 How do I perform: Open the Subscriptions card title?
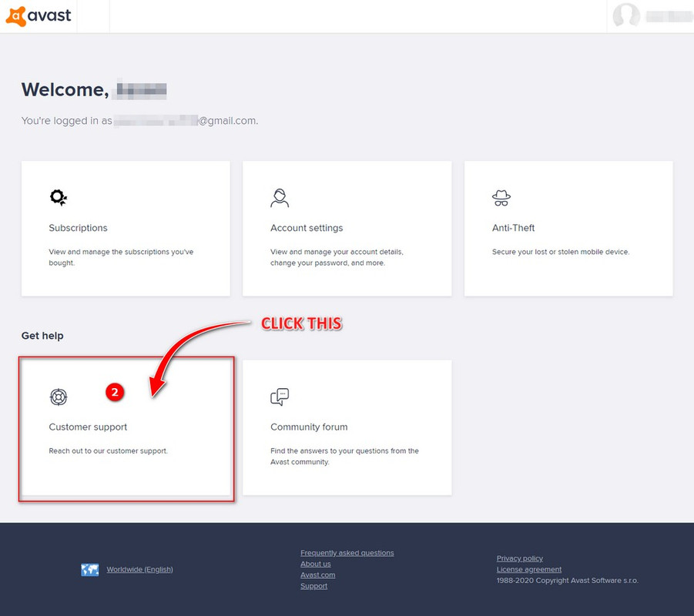point(78,228)
